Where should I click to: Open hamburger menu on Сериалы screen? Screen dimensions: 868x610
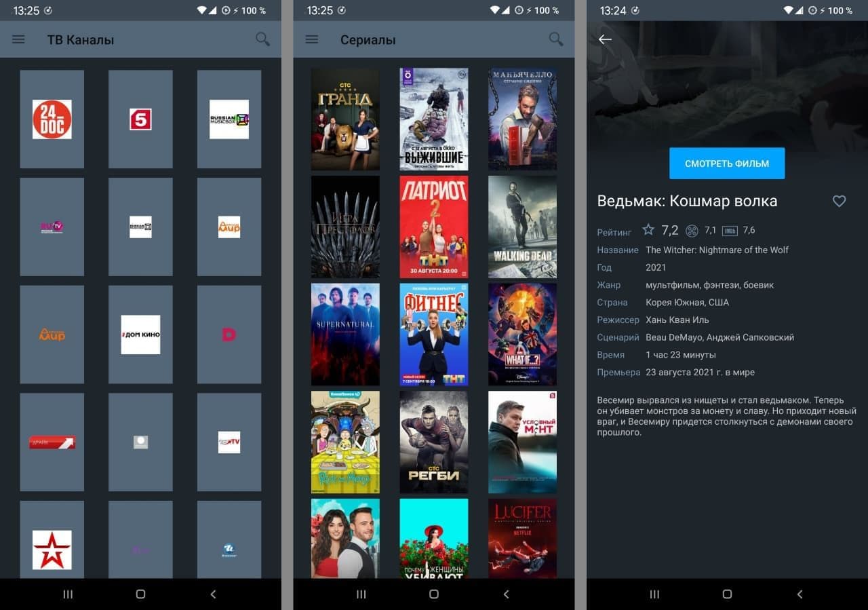point(312,39)
